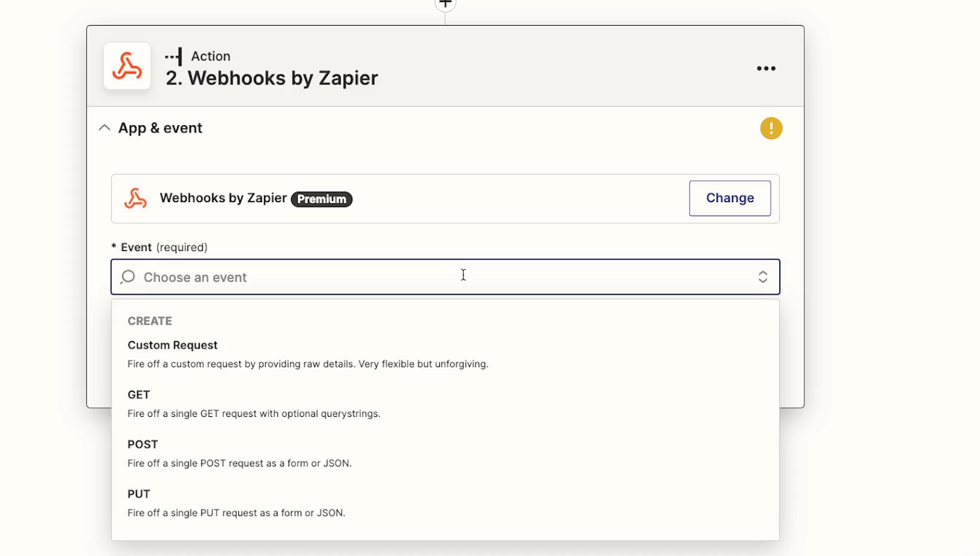The width and height of the screenshot is (980, 556).
Task: Click the Webhooks by Zapier app name
Action: click(x=223, y=198)
